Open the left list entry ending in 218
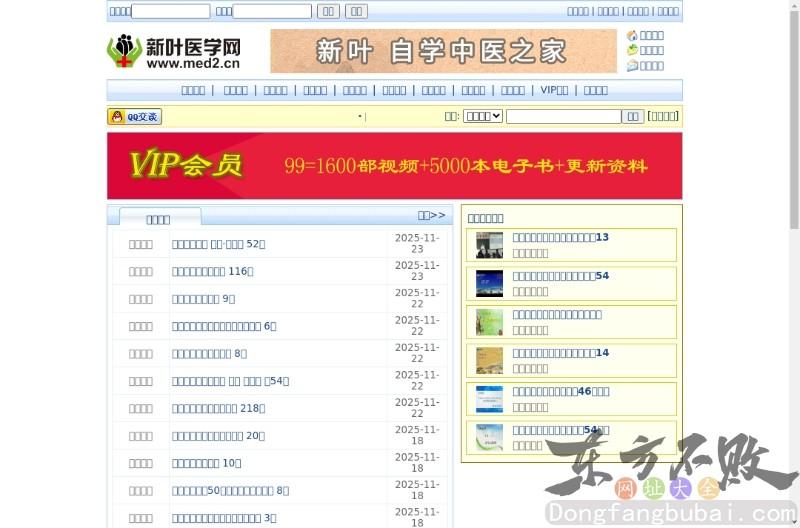The height and width of the screenshot is (528, 800). 218,409
